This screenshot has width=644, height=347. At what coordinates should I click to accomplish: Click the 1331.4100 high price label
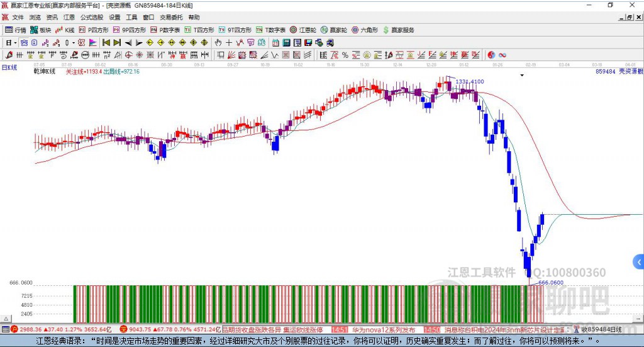(470, 81)
